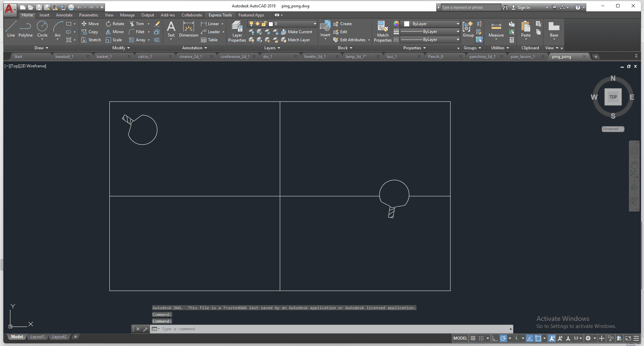The height and width of the screenshot is (346, 644).
Task: Toggle grid display in status bar
Action: click(x=473, y=338)
